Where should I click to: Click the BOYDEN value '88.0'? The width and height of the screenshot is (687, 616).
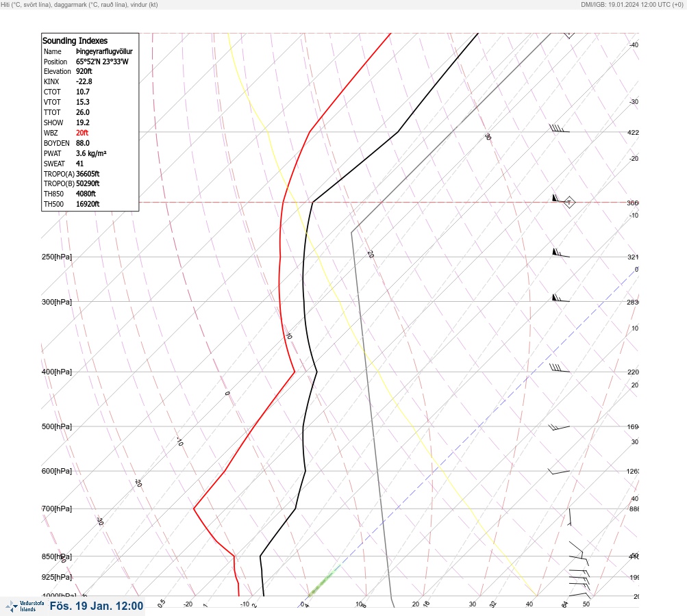(x=83, y=143)
